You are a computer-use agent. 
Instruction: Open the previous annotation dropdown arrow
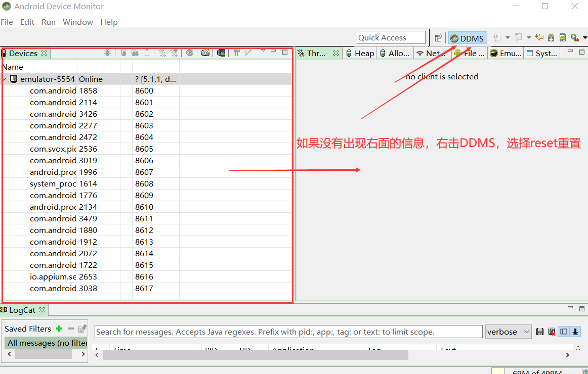[x=529, y=37]
